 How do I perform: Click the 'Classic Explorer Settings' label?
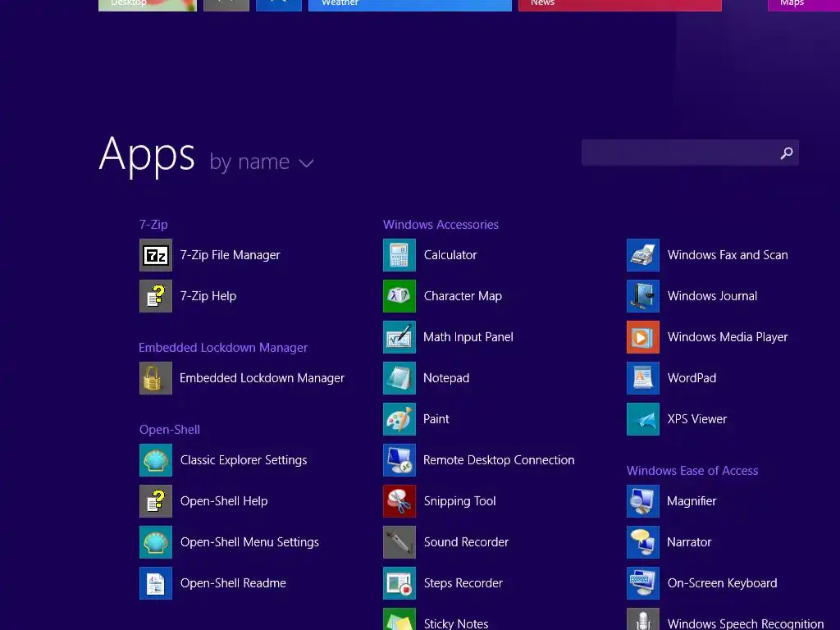243,460
